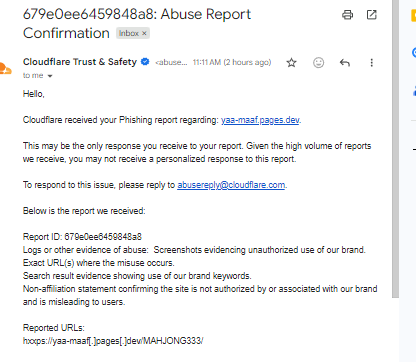Open the email in a new window
The height and width of the screenshot is (362, 416).
(x=371, y=15)
